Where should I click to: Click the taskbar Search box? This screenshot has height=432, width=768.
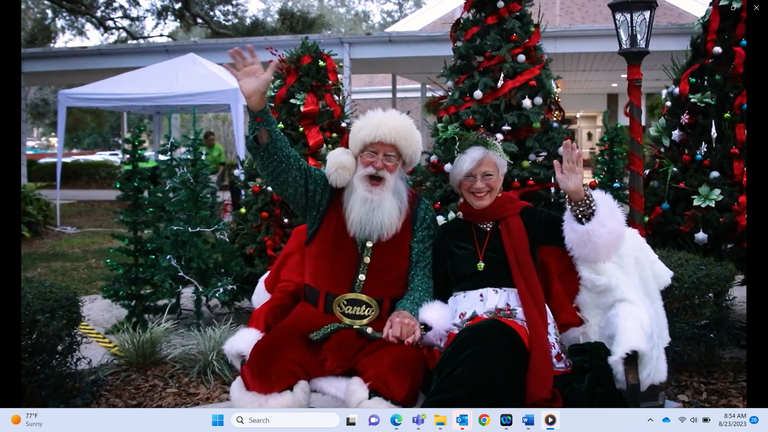tap(285, 420)
